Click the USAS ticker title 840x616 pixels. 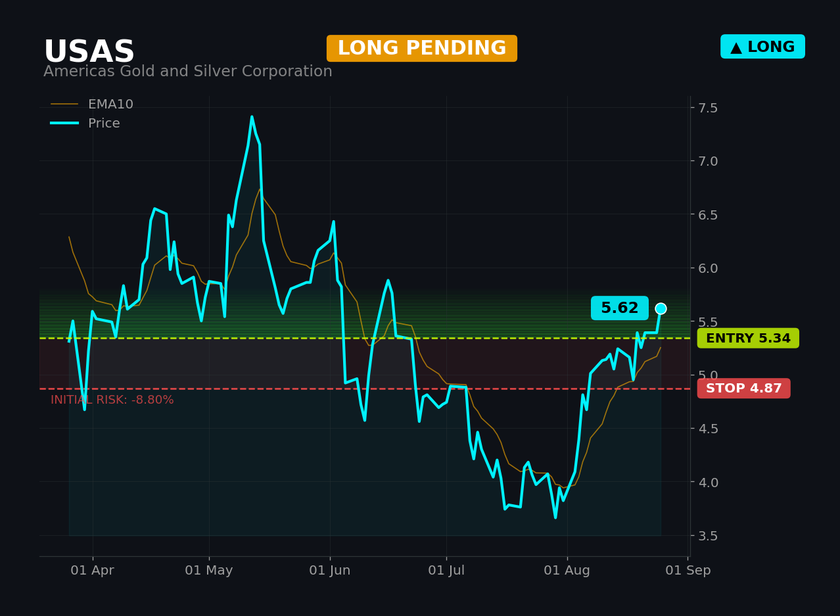click(x=89, y=52)
